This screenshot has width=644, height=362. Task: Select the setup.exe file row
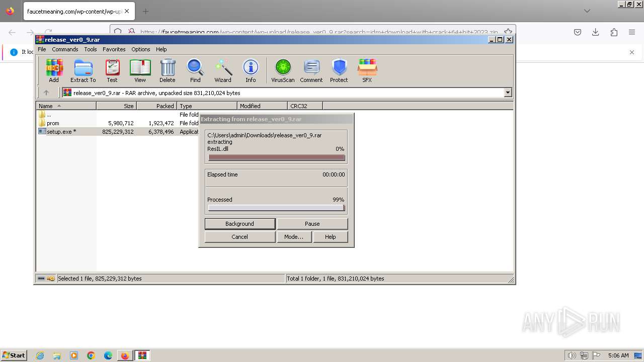click(118, 132)
